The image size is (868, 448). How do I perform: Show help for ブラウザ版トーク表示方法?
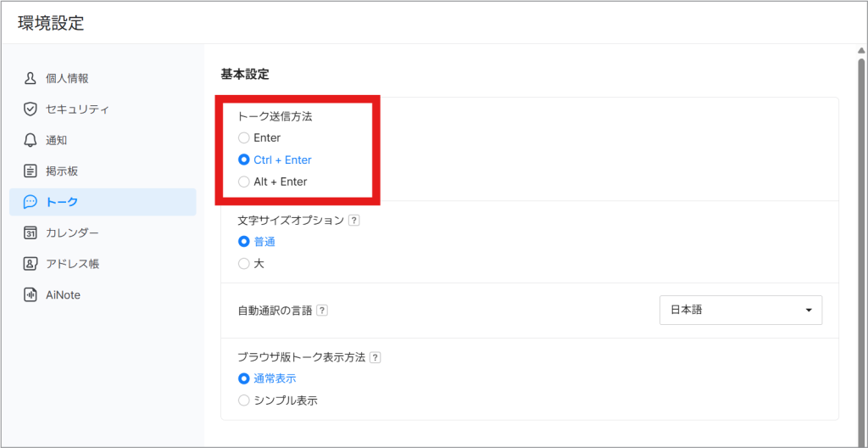point(376,358)
